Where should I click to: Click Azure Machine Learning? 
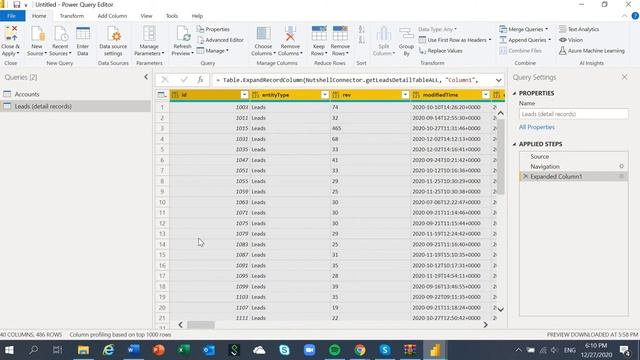[591, 51]
